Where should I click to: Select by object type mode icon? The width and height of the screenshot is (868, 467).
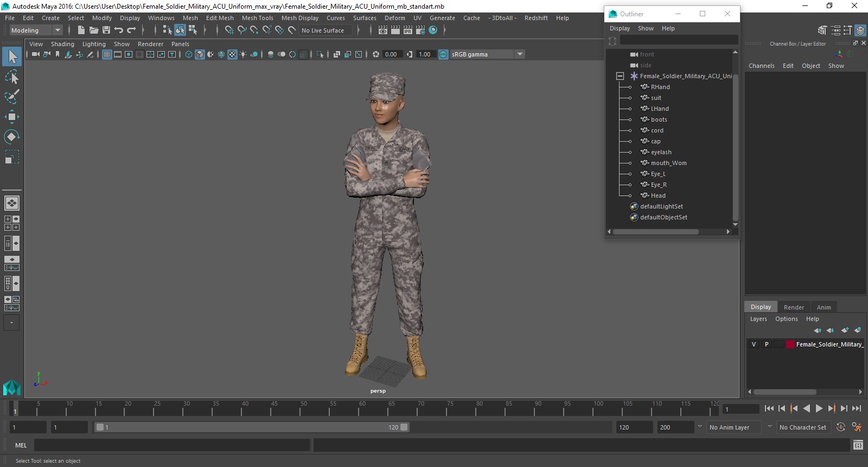[x=180, y=30]
